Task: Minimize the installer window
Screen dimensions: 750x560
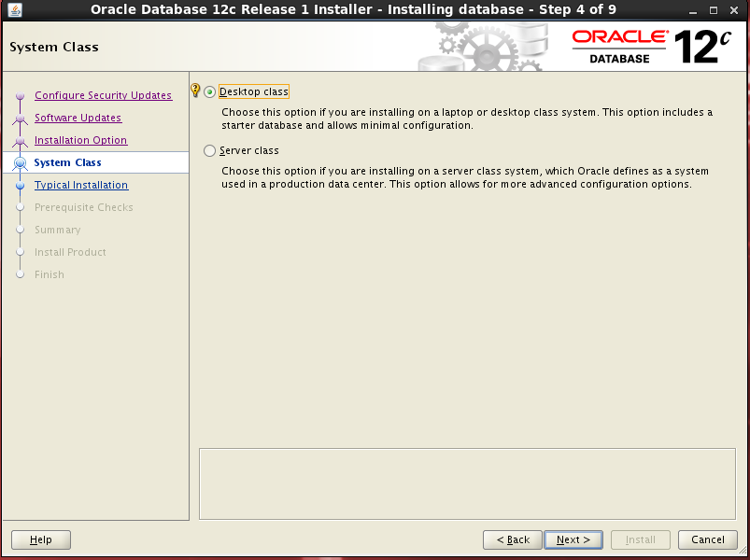Action: click(693, 10)
